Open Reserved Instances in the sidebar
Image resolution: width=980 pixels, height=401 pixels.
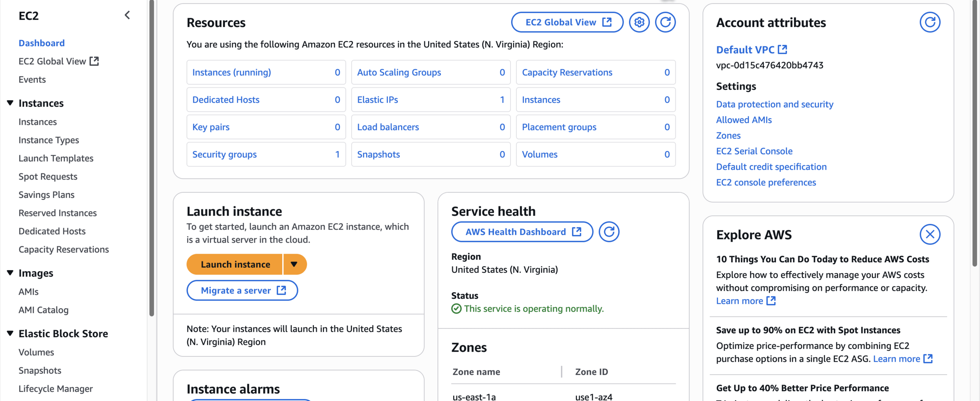click(58, 213)
